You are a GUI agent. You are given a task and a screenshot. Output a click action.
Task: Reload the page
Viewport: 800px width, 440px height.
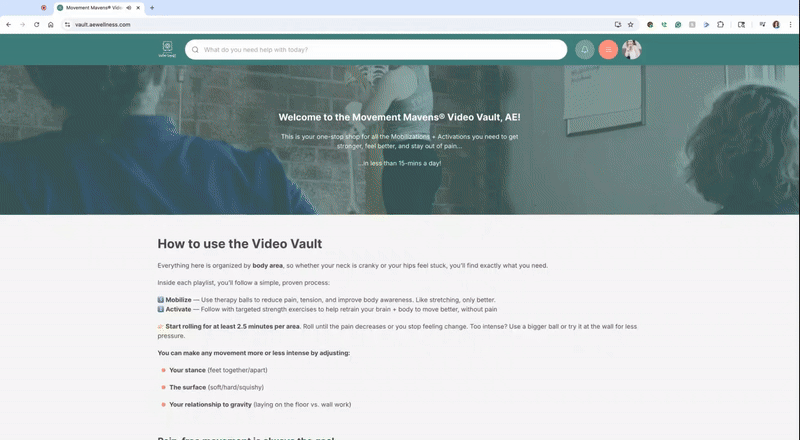tap(37, 25)
